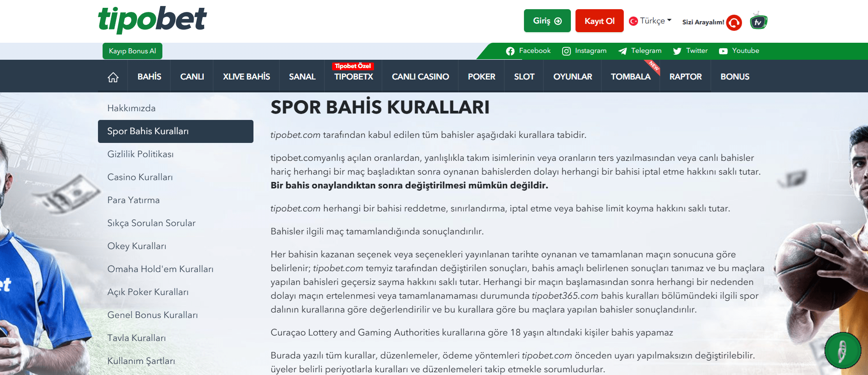
Task: Click the tipobet logo
Action: click(152, 20)
